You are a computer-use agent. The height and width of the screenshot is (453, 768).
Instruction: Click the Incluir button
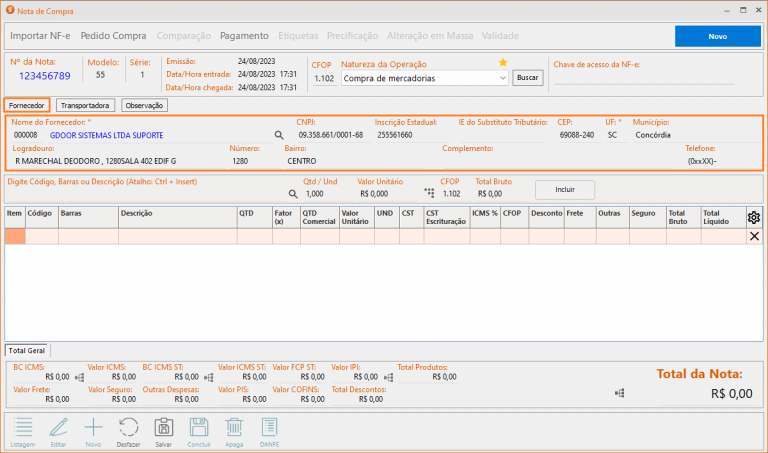pyautogui.click(x=565, y=190)
